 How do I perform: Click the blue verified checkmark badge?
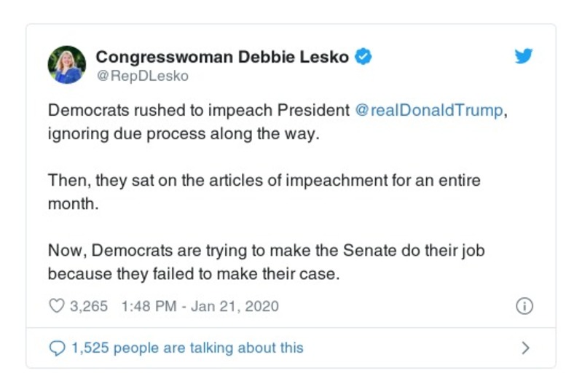363,56
